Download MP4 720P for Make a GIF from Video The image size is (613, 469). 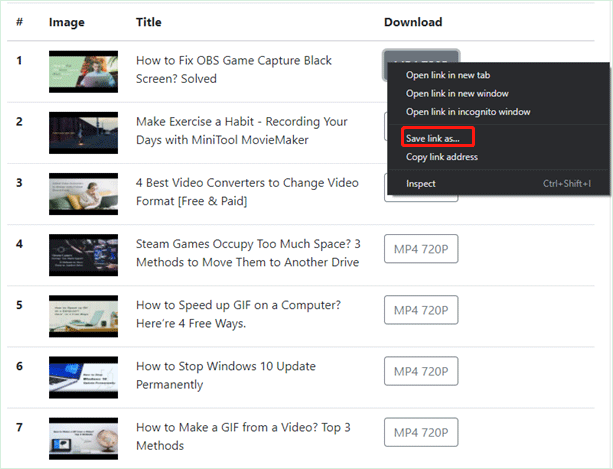(x=421, y=432)
